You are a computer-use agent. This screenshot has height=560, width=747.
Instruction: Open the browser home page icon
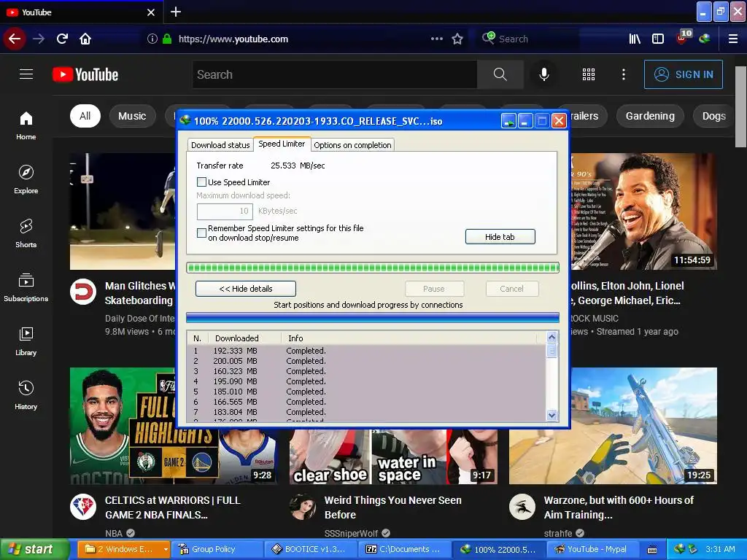click(x=85, y=39)
